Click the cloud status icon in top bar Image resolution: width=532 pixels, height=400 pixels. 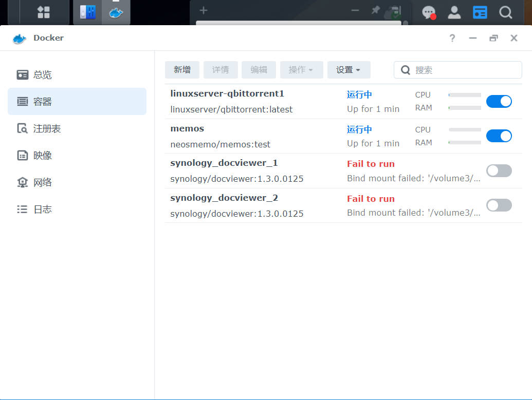pyautogui.click(x=393, y=12)
